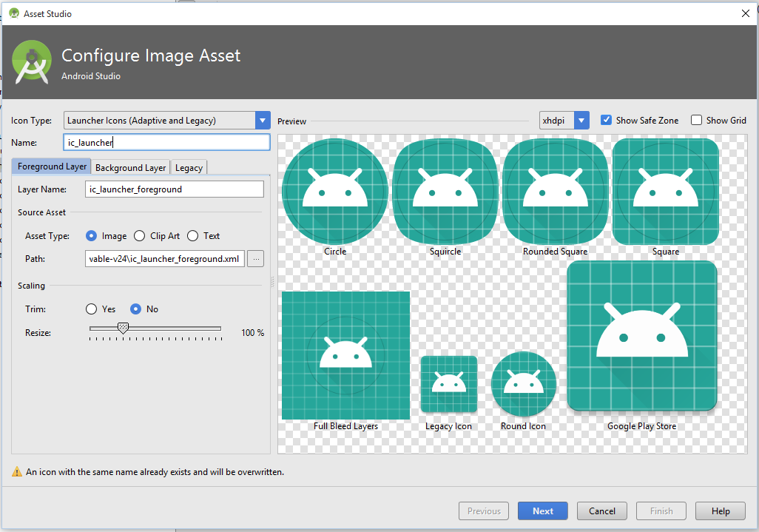759x532 pixels.
Task: Switch to the Background Layer tab
Action: click(130, 167)
